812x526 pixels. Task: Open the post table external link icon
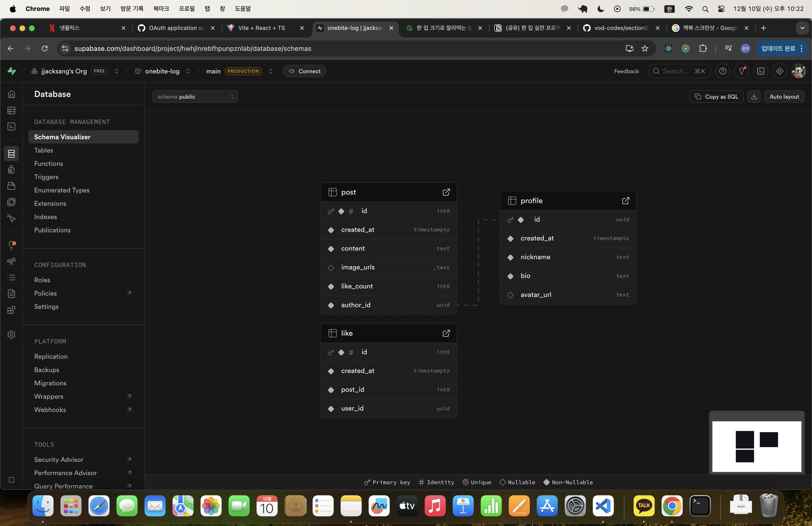[446, 192]
